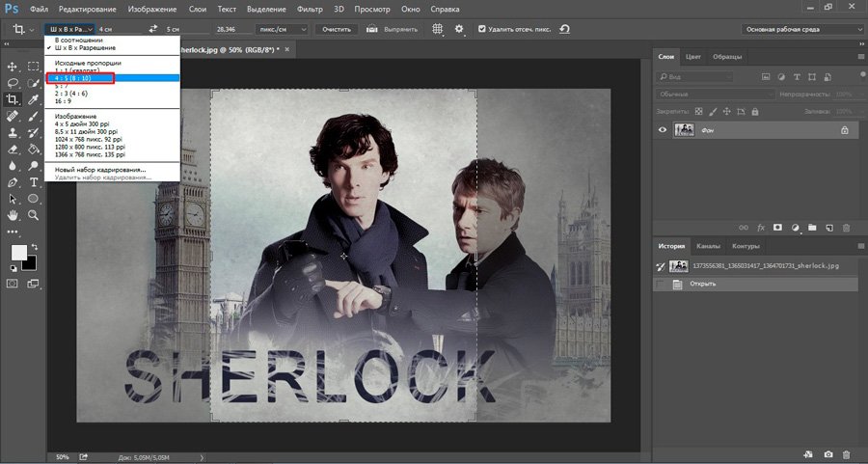Toggle lock all on the layer

point(755,111)
